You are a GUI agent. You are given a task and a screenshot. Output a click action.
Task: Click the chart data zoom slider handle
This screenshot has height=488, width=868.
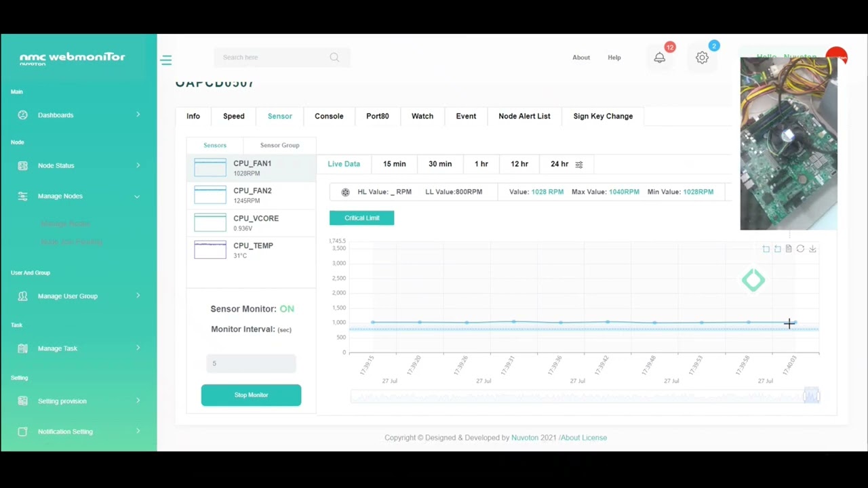point(812,396)
